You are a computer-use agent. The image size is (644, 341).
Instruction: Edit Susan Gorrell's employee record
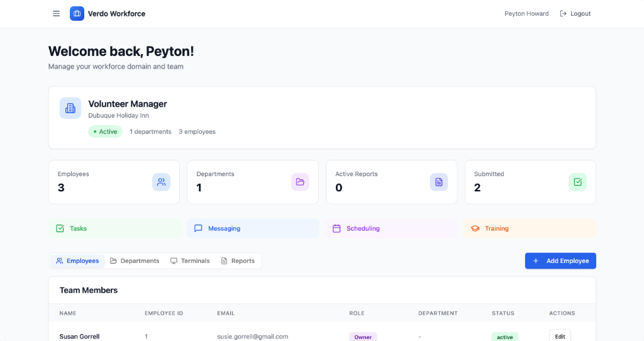pos(560,337)
